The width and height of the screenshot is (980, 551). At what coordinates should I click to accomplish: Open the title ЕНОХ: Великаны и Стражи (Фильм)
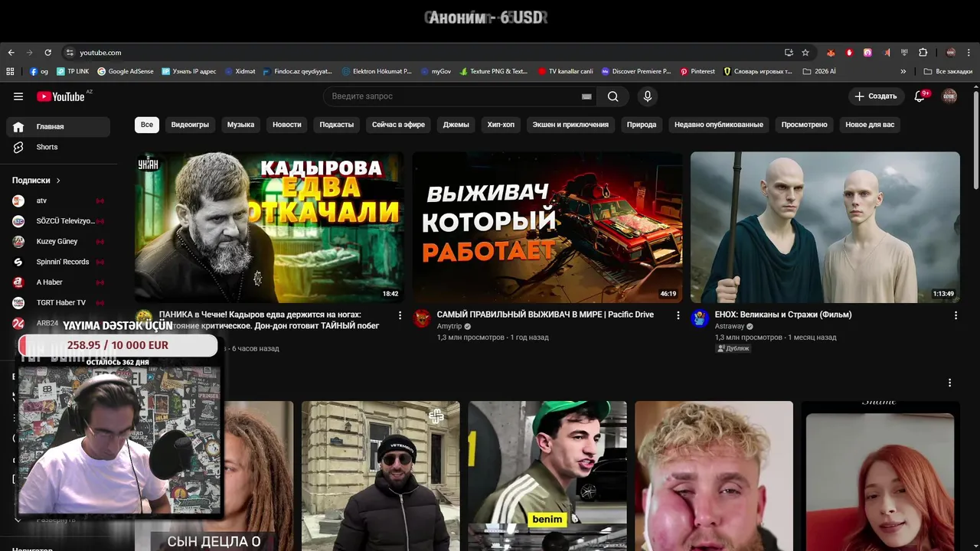[783, 315]
